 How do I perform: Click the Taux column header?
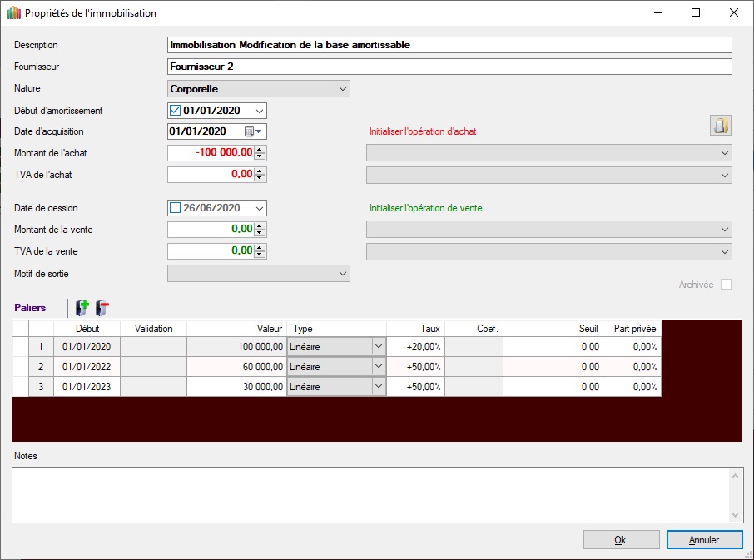415,329
